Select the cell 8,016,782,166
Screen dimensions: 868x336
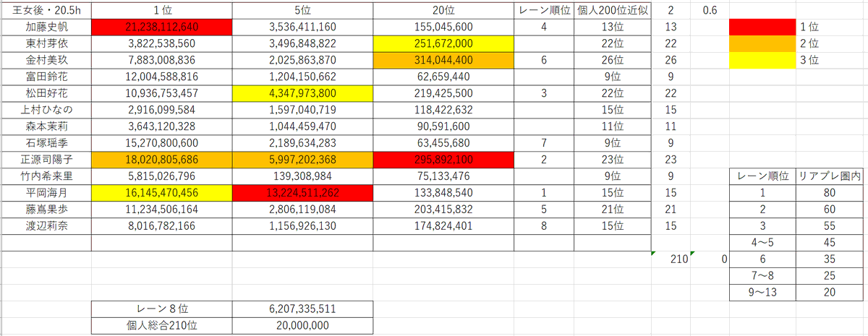tap(162, 226)
